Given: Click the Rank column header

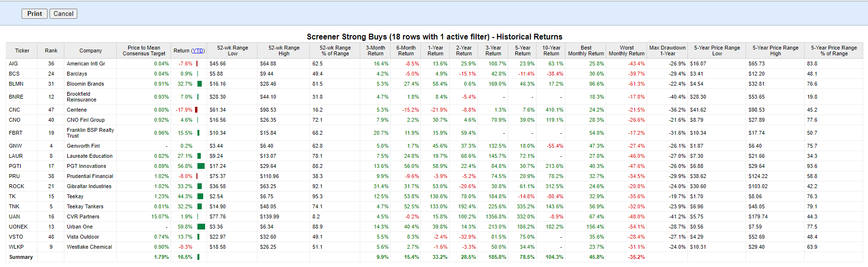Looking at the screenshot, I should pos(51,51).
